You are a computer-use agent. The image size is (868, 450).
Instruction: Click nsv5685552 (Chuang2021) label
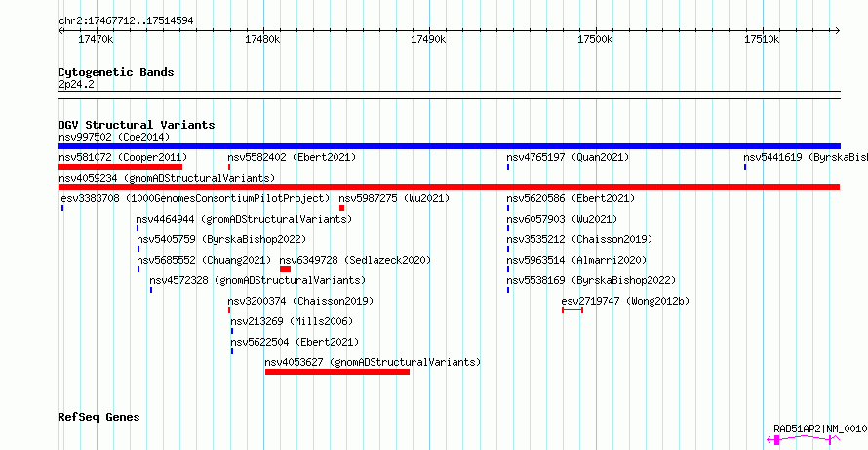(204, 260)
